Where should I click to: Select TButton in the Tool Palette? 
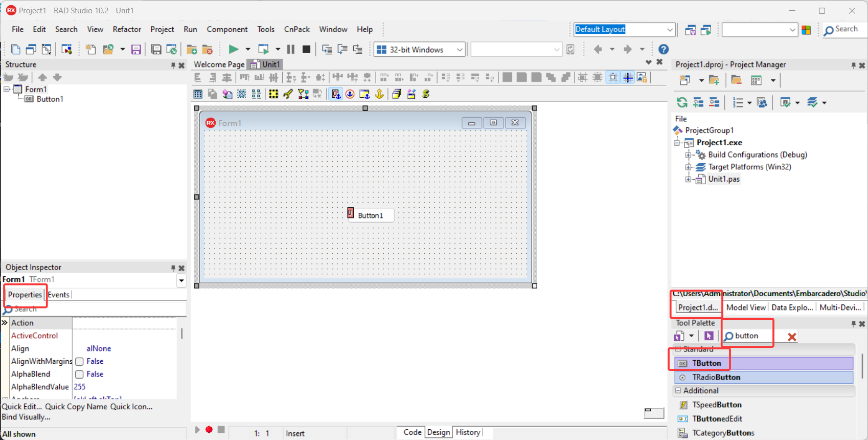point(764,363)
